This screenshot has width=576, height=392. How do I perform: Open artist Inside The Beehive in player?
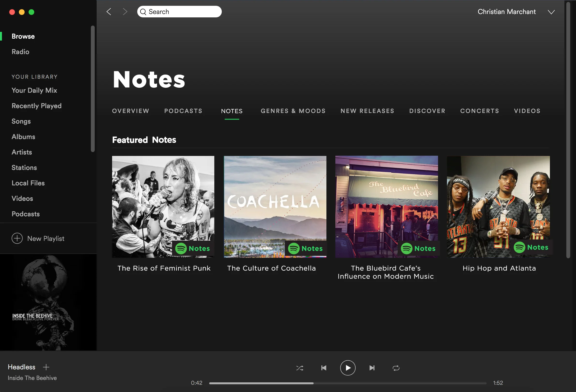pos(32,378)
